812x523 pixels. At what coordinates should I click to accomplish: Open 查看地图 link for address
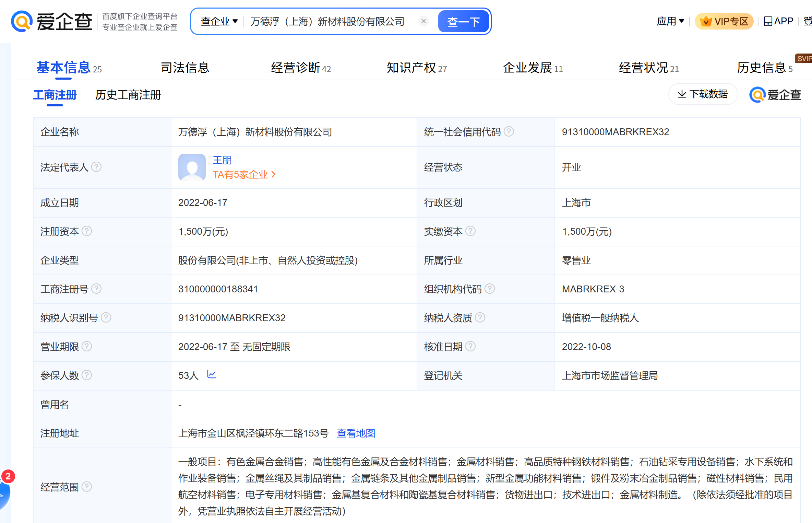356,433
